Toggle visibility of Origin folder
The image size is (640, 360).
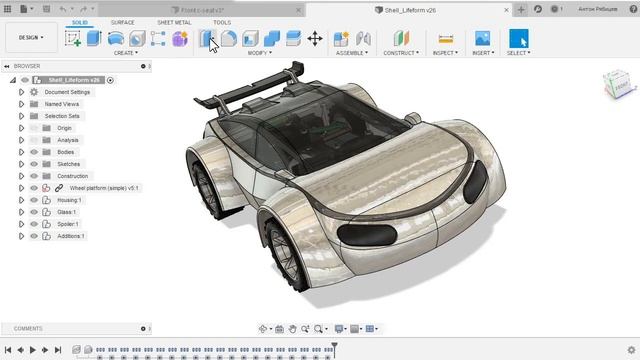pos(34,128)
